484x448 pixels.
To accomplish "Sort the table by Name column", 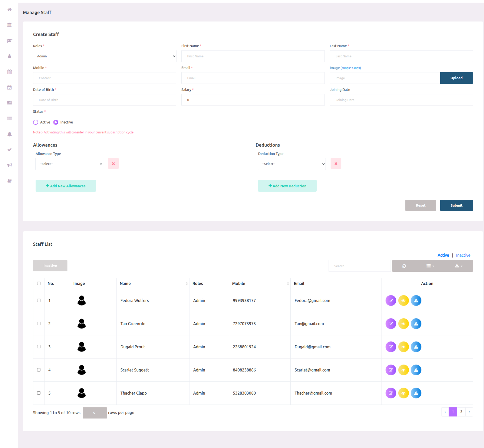I will pyautogui.click(x=153, y=283).
